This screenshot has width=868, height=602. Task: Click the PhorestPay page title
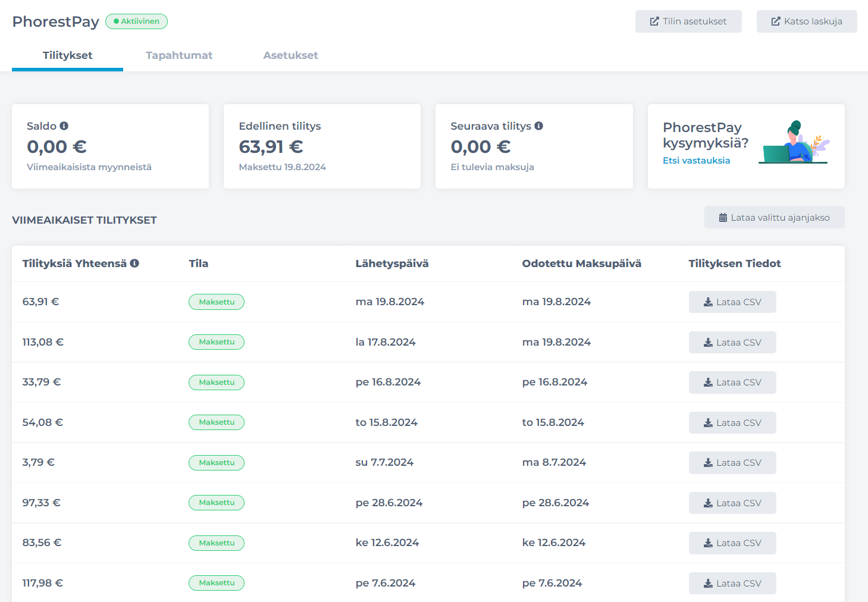(56, 21)
